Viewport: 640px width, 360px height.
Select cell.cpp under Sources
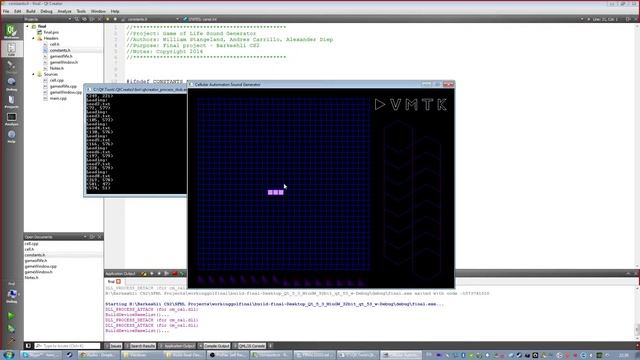click(56, 80)
